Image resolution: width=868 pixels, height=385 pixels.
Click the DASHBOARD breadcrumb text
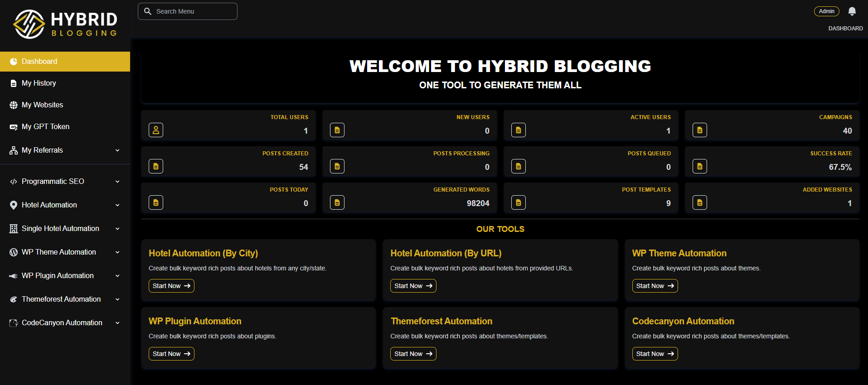click(846, 29)
